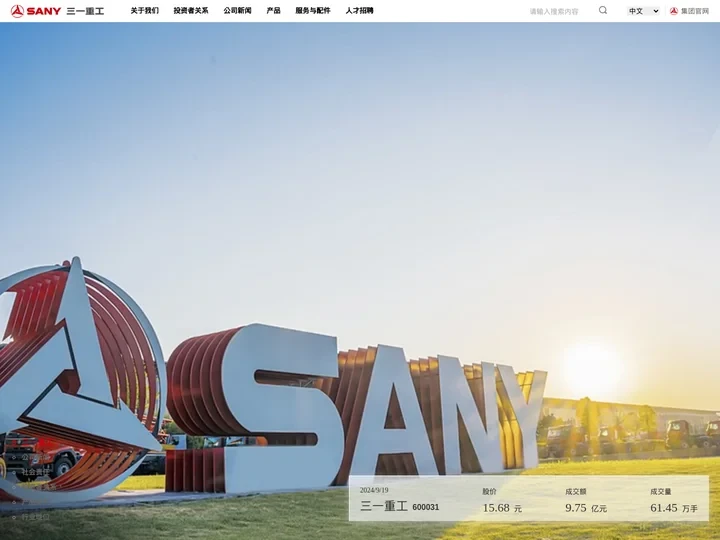This screenshot has width=720, height=540.
Task: Click the volume value 61.45 万手
Action: pyautogui.click(x=674, y=508)
